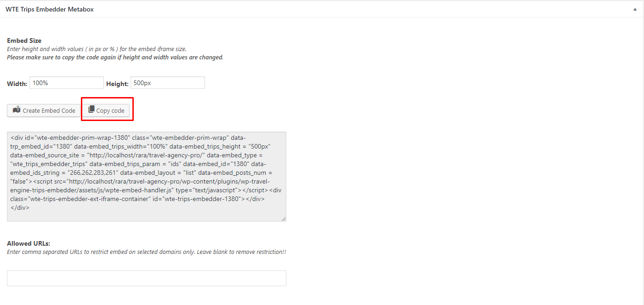
Task: Collapse the WTE Trips Embedder Metabox panel
Action: (x=635, y=9)
